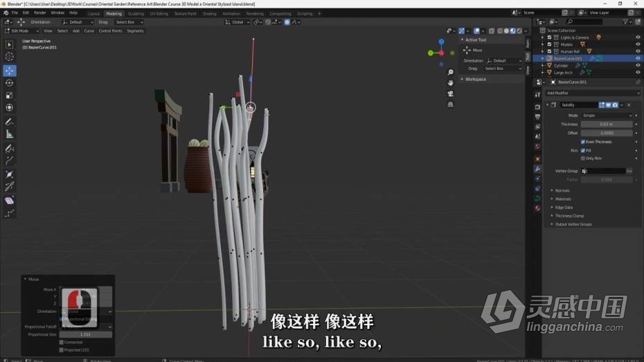This screenshot has height=362, width=644.
Task: Select the Shear tool
Action: tap(10, 201)
